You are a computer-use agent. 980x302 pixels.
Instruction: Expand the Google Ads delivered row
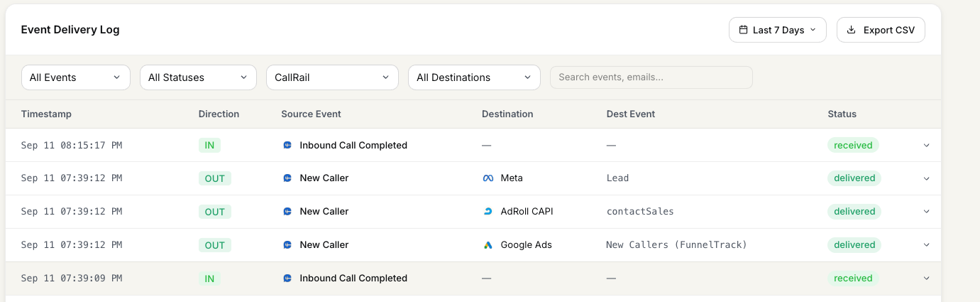point(926,245)
